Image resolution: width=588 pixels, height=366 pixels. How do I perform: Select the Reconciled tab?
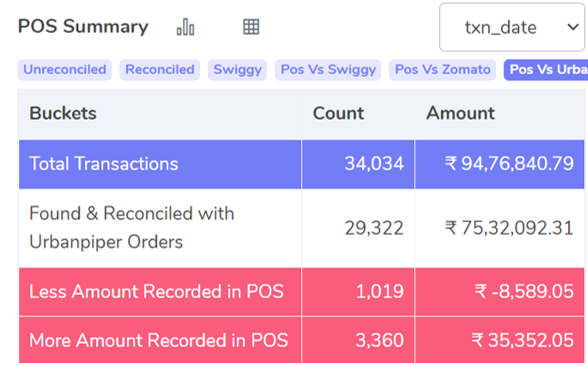[x=160, y=70]
